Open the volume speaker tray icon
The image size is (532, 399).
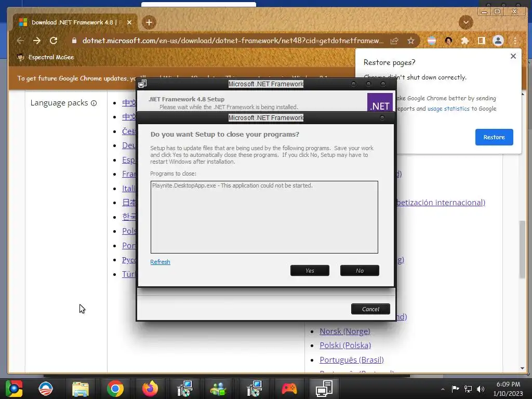(481, 389)
